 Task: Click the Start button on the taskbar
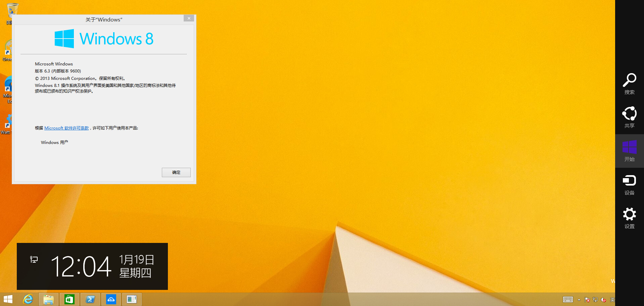coord(8,299)
